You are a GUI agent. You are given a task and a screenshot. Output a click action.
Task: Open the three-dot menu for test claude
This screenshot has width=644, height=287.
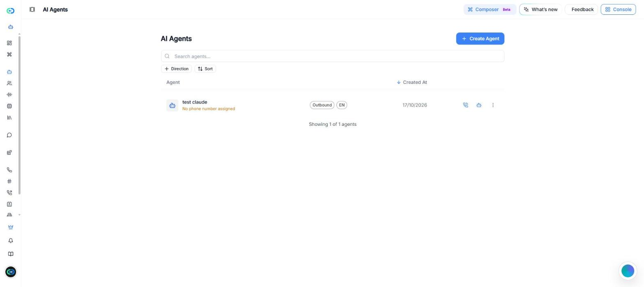(493, 105)
